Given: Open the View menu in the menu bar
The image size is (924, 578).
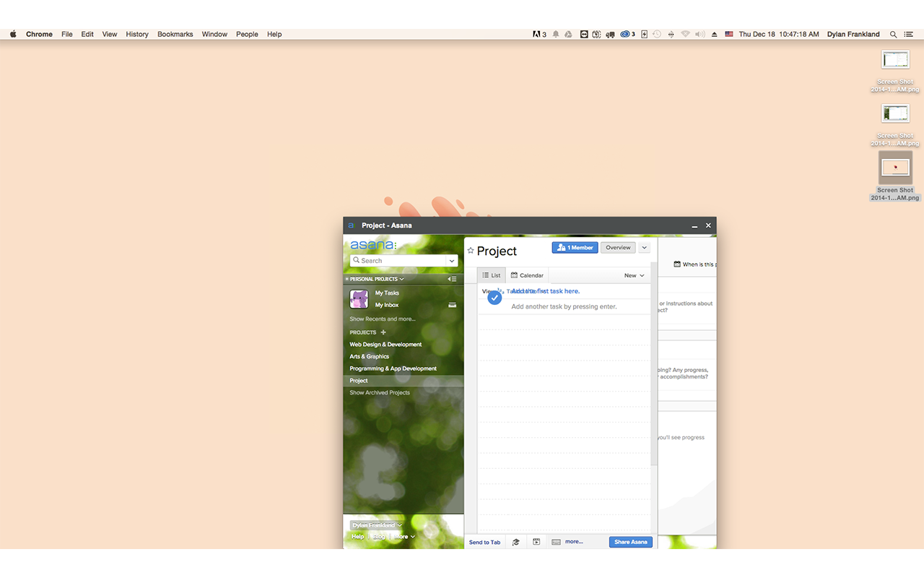Looking at the screenshot, I should pos(110,34).
